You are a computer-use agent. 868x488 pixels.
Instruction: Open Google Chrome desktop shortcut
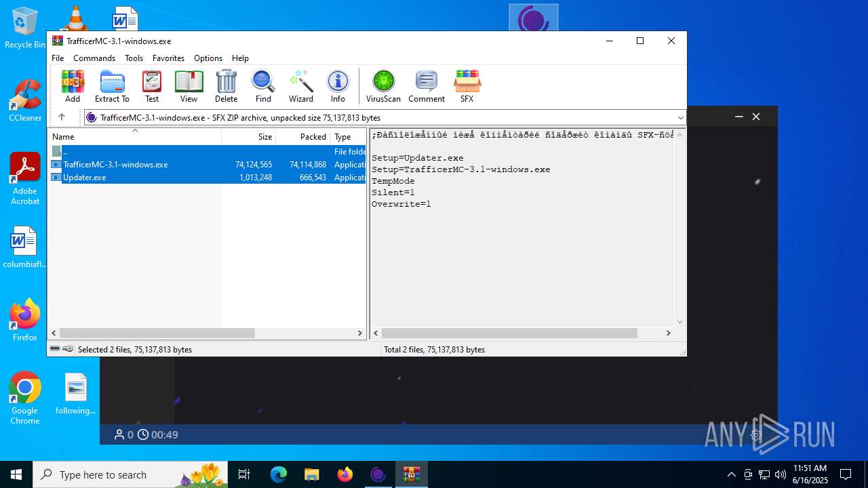(x=25, y=398)
